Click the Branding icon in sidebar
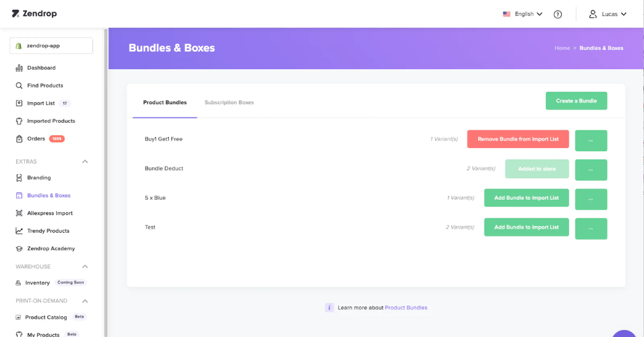 point(19,178)
